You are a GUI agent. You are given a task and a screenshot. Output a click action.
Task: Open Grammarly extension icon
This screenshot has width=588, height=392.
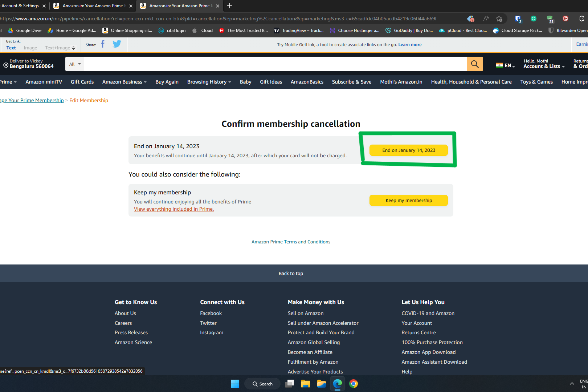pyautogui.click(x=534, y=19)
